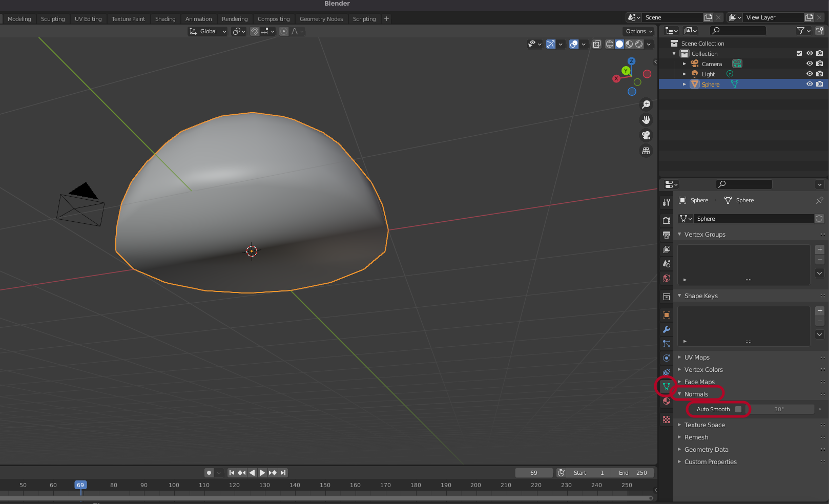
Task: Select material preview viewport shading
Action: pyautogui.click(x=629, y=44)
